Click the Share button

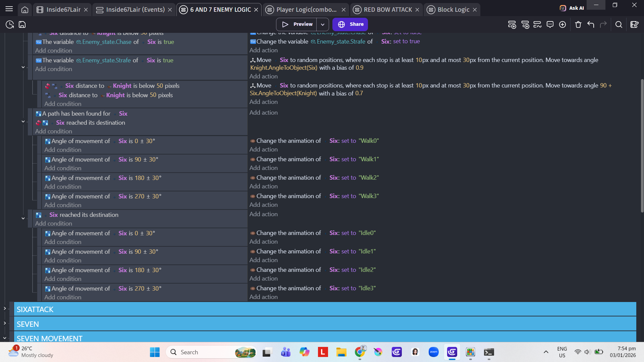coord(350,24)
